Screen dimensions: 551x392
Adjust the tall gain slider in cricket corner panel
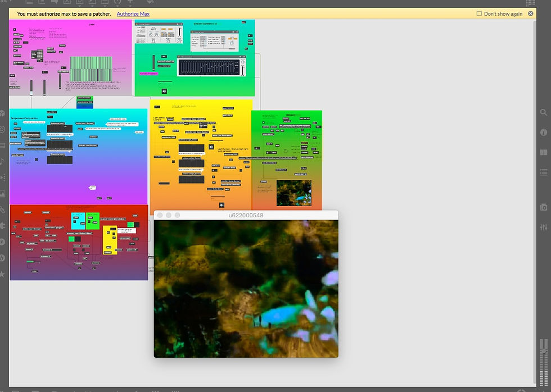click(153, 62)
